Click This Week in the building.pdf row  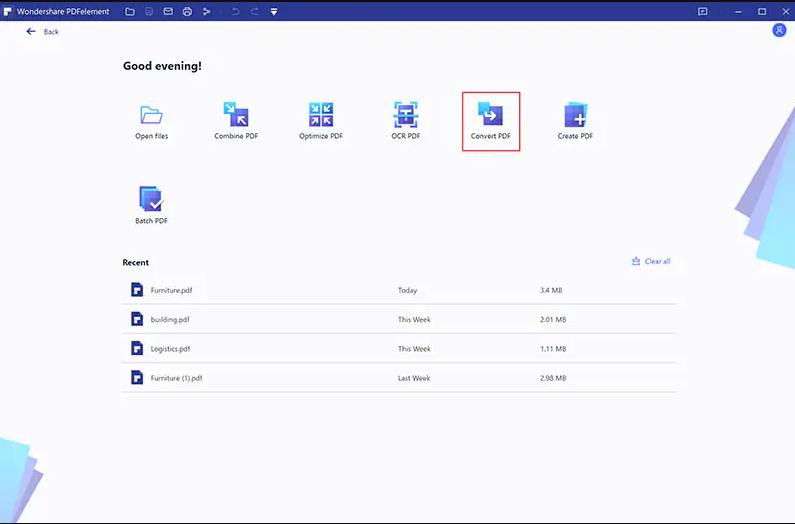[414, 320]
